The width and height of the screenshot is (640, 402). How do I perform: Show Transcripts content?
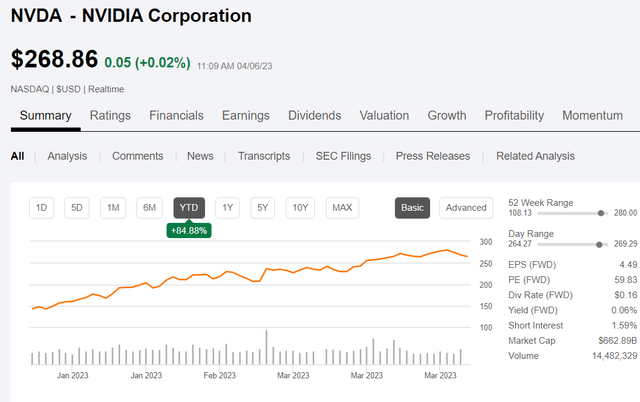pyautogui.click(x=264, y=156)
